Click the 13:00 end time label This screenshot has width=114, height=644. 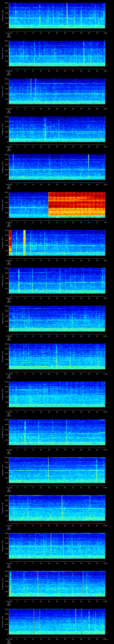click(105, 450)
